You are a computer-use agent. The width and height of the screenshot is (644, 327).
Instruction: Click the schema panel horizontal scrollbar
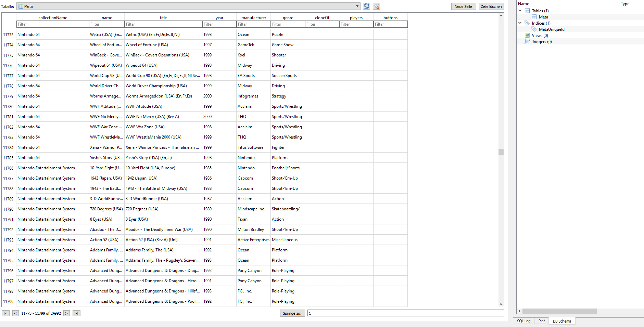pyautogui.click(x=559, y=311)
